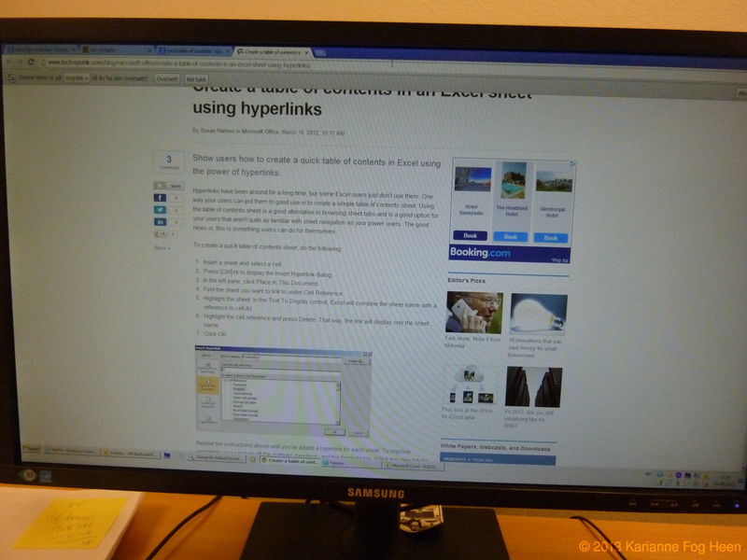Share the article on Facebook
Viewport: 747px width, 560px height.
point(160,198)
